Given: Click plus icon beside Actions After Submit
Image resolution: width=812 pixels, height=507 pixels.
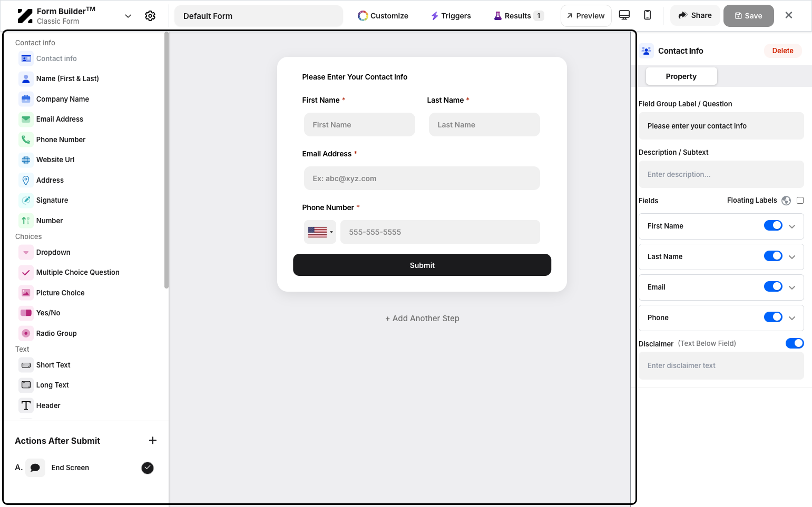Looking at the screenshot, I should point(153,441).
